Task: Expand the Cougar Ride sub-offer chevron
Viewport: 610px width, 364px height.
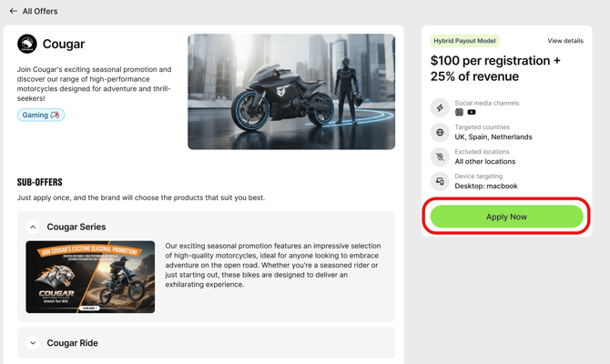Action: tap(33, 343)
